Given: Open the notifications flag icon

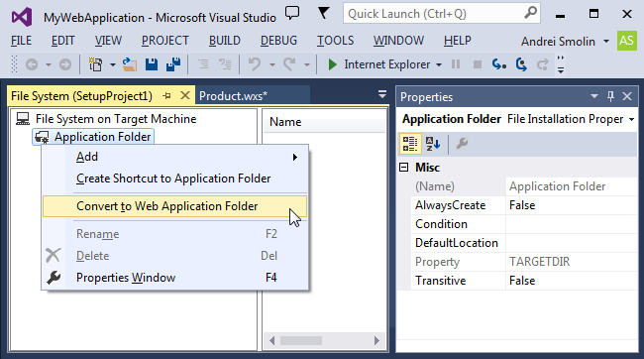Looking at the screenshot, I should 324,13.
